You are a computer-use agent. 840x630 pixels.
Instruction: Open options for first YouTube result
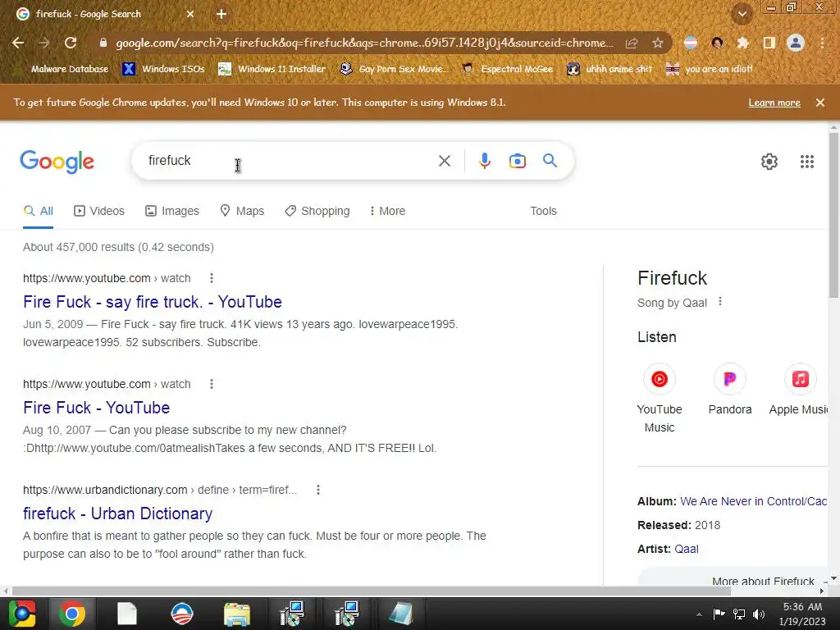pyautogui.click(x=212, y=278)
